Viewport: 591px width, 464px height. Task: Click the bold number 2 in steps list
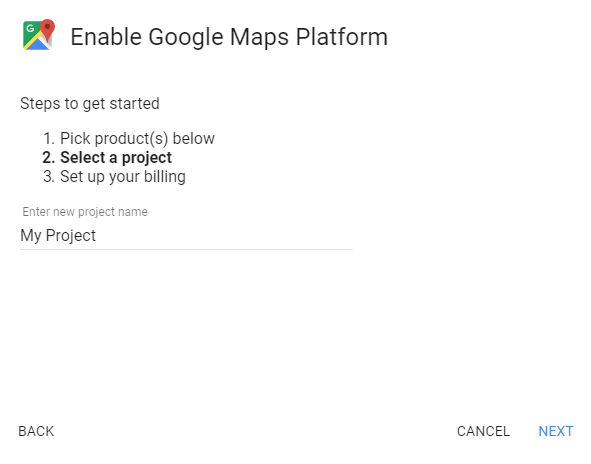pos(49,158)
